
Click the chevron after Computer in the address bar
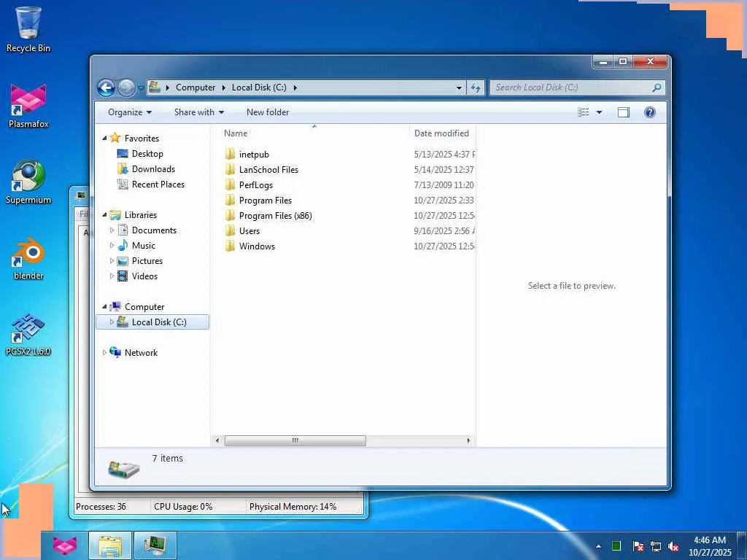coord(223,87)
